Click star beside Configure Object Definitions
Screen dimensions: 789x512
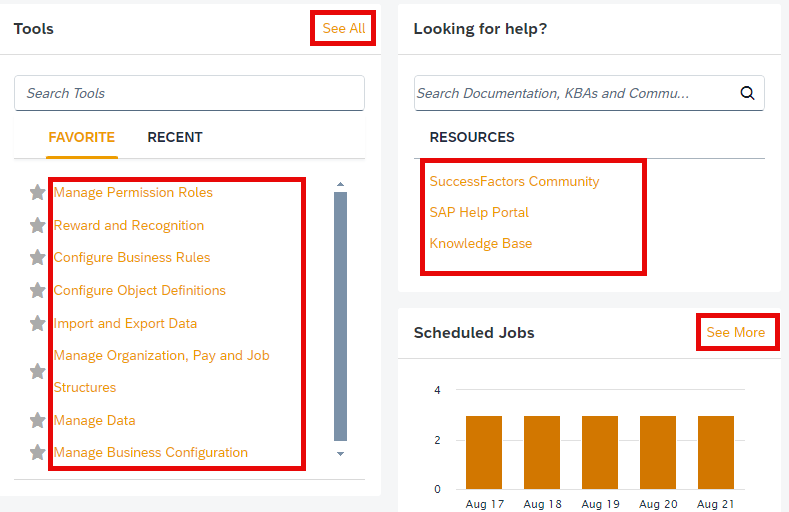[x=38, y=290]
